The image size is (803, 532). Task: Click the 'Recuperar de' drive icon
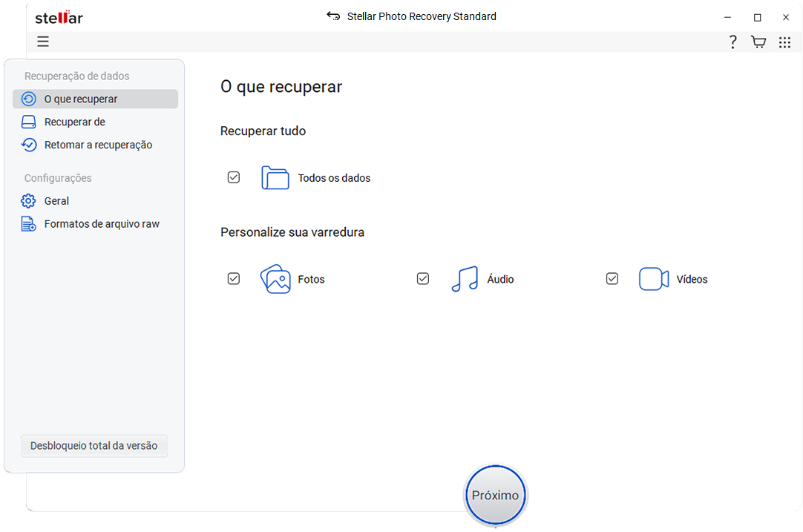[x=29, y=122]
